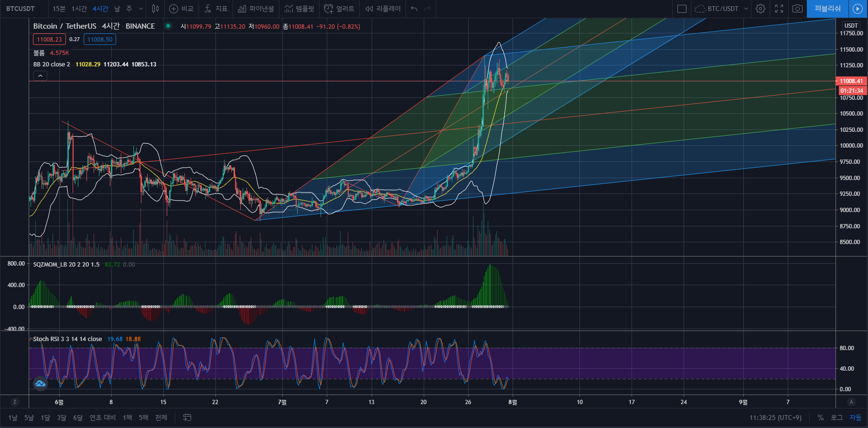The height and width of the screenshot is (428, 868).
Task: Set the range to 1달
Action: click(45, 417)
